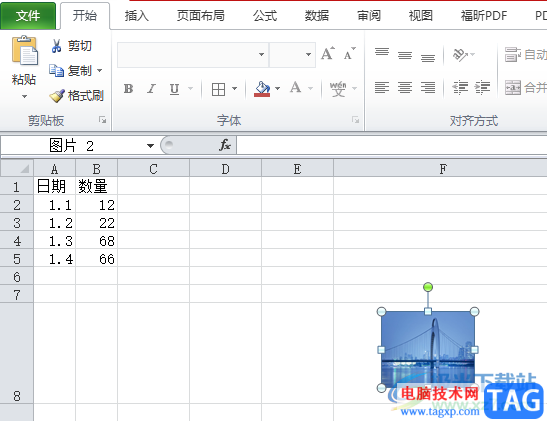Click the top-right picture resize handle
The height and width of the screenshot is (421, 547).
[474, 311]
